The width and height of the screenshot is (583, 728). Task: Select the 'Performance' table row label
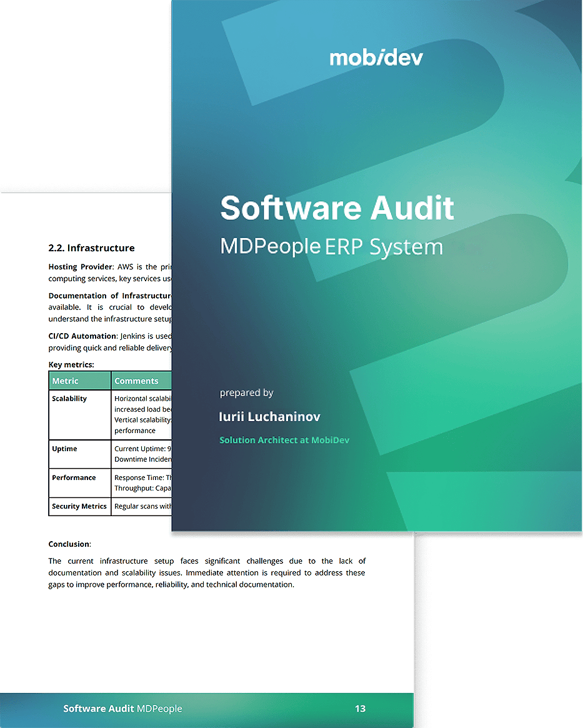click(74, 477)
